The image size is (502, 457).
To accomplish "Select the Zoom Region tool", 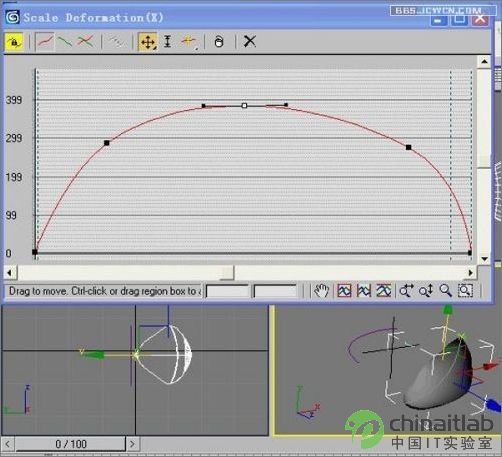I will (465, 291).
